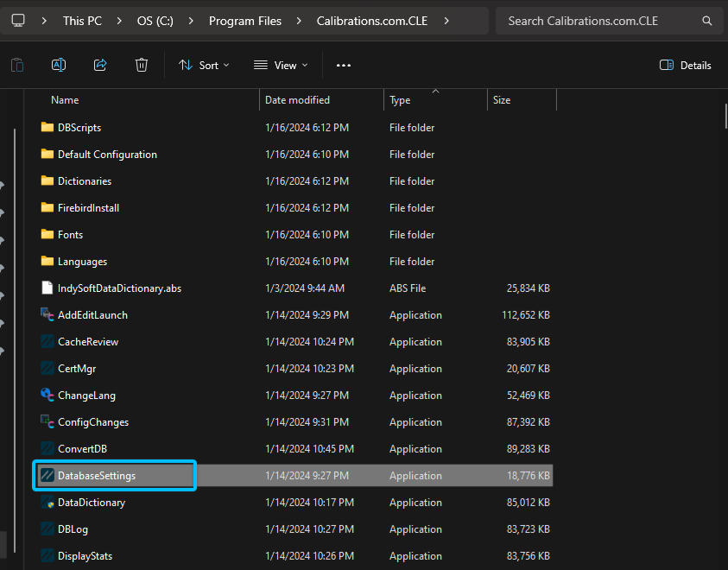This screenshot has width=728, height=570.
Task: Open the See more options menu
Action: click(x=344, y=65)
